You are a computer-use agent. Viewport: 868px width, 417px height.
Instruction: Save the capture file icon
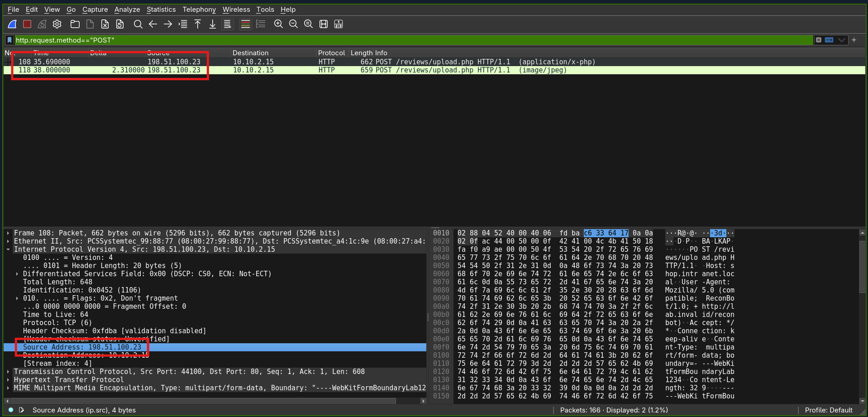tap(90, 24)
